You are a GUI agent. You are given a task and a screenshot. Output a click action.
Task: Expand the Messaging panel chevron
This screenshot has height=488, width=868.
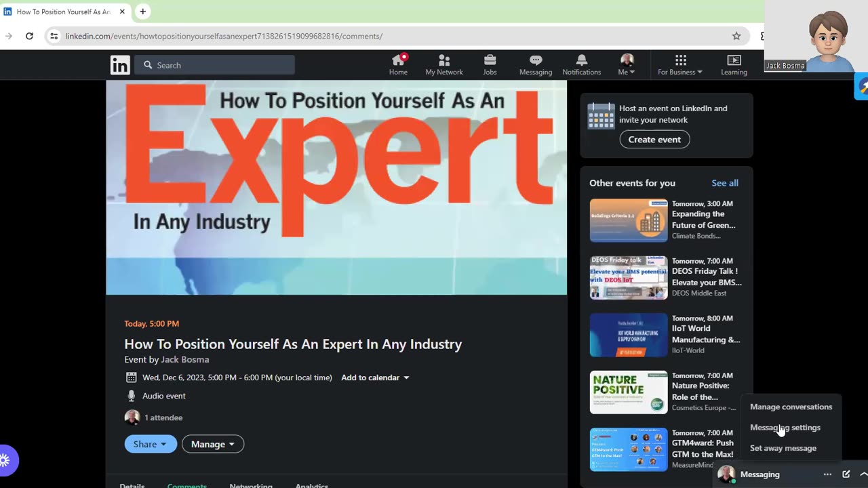[x=863, y=474]
